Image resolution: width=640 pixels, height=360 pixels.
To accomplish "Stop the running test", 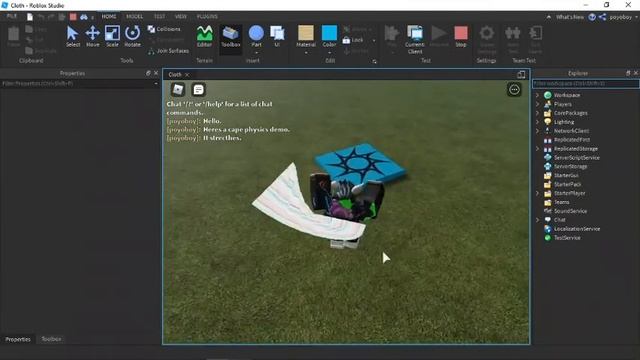I will tap(461, 36).
